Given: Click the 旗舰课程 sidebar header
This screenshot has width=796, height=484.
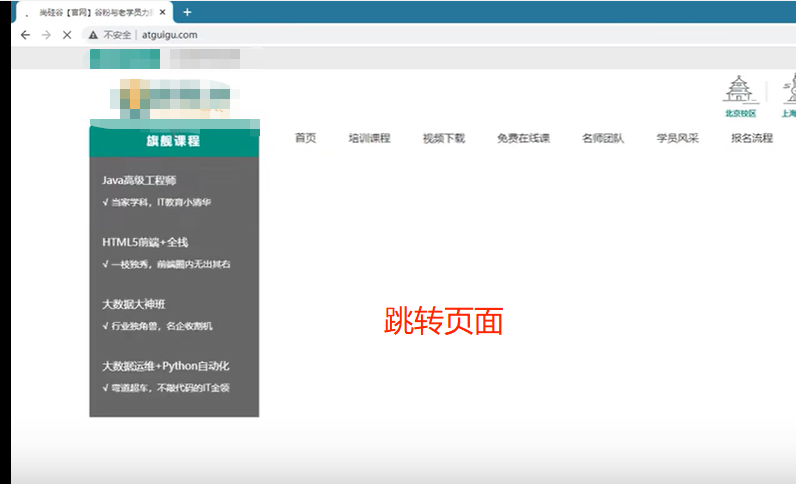Looking at the screenshot, I should [174, 141].
